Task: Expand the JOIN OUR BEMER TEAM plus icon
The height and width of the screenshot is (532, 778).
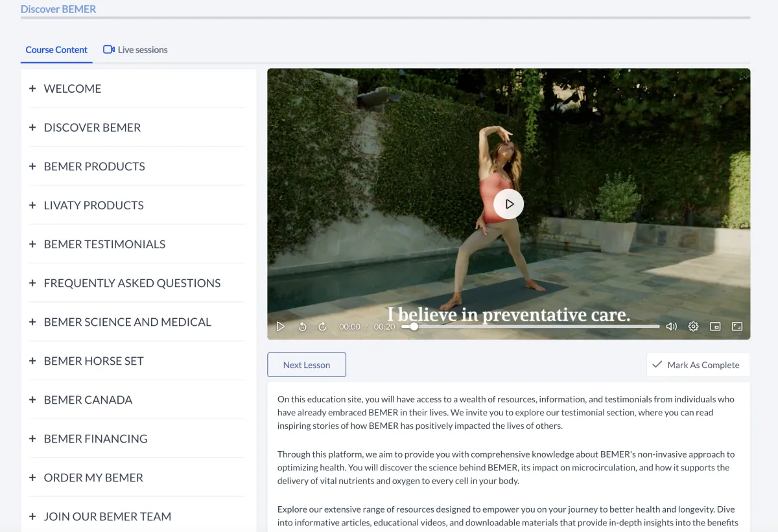Action: (x=32, y=516)
